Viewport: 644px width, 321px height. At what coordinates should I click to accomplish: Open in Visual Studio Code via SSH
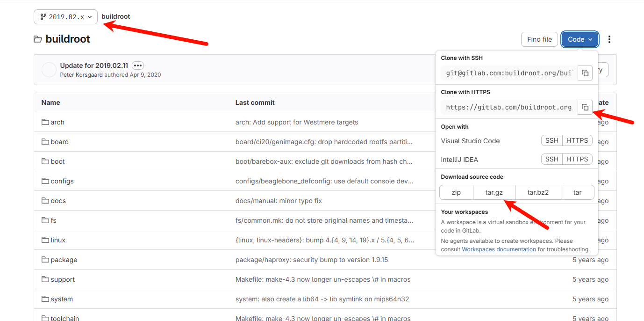(x=552, y=141)
